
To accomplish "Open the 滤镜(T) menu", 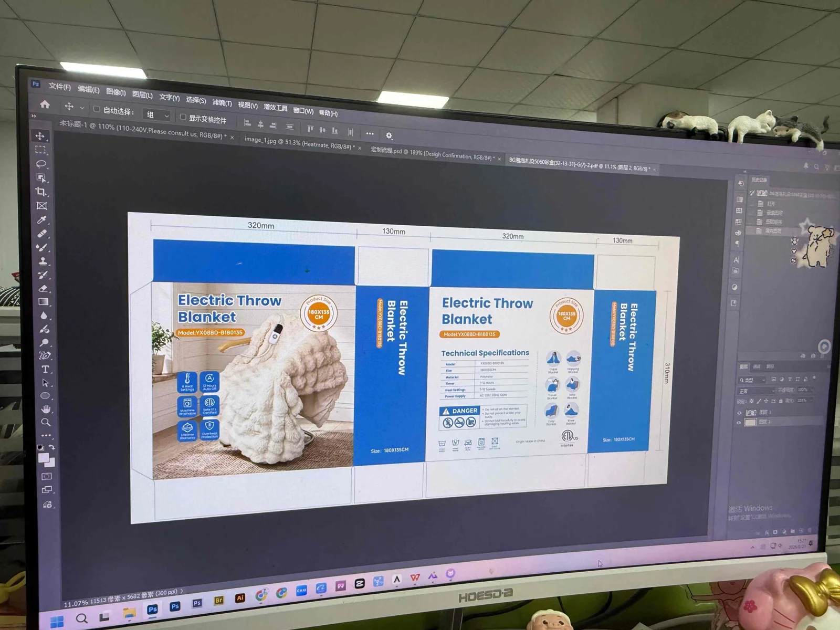I will point(222,102).
